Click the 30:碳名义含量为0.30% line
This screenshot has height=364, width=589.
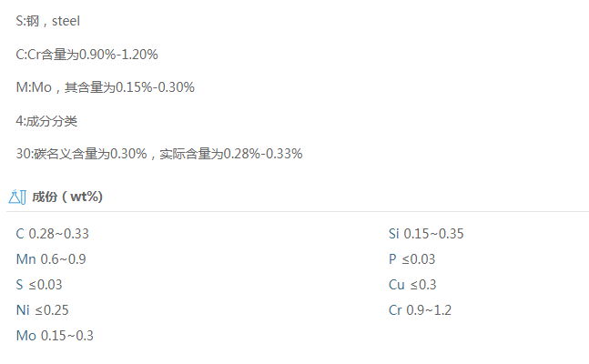point(82,154)
